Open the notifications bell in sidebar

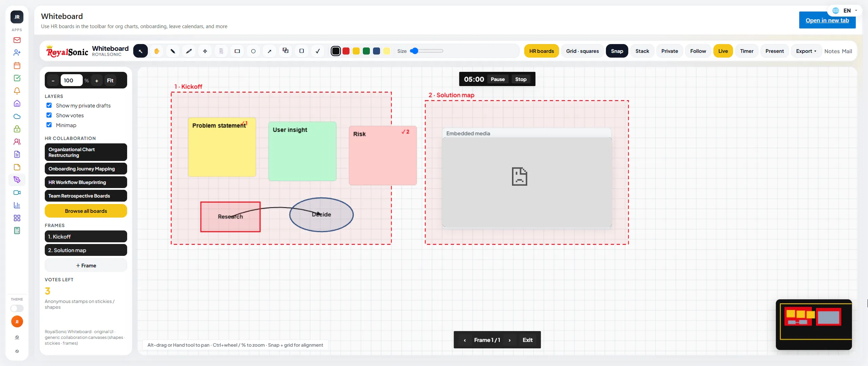17,91
